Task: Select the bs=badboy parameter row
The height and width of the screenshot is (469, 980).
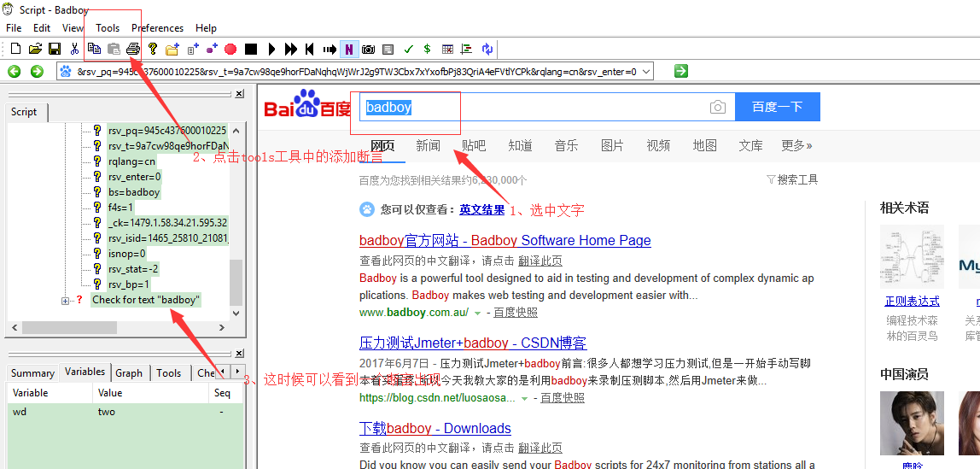Action: [134, 192]
